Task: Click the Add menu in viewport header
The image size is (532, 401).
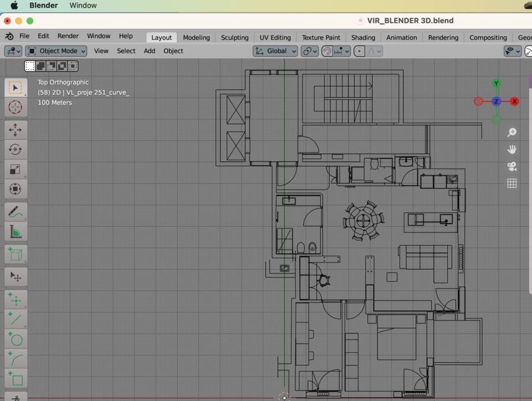Action: (x=150, y=51)
